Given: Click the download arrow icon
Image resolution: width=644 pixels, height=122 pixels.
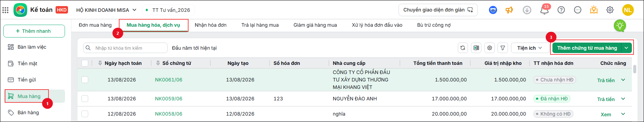Looking at the screenshot, I should click(527, 10).
